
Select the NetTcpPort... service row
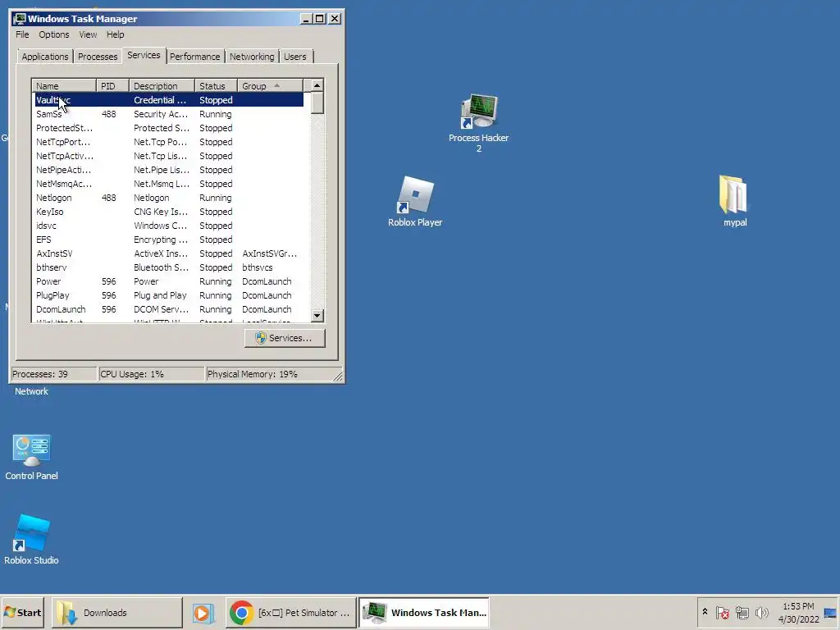(169, 142)
